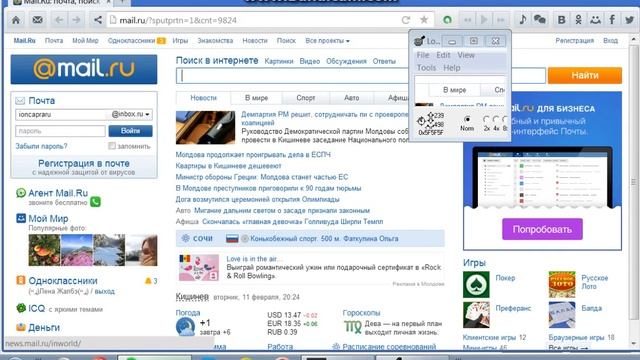640x360 pixels.
Task: Click the green circle icon in the toolbar
Action: click(x=447, y=20)
